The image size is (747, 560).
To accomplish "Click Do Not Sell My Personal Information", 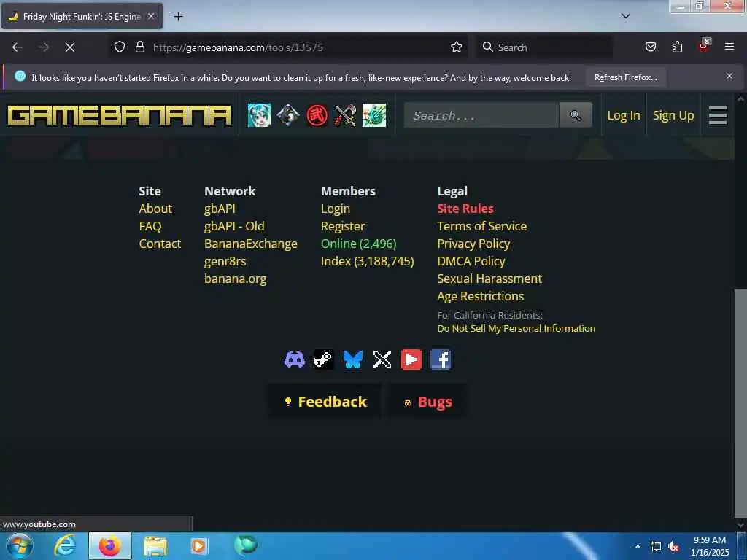I will pos(516,329).
